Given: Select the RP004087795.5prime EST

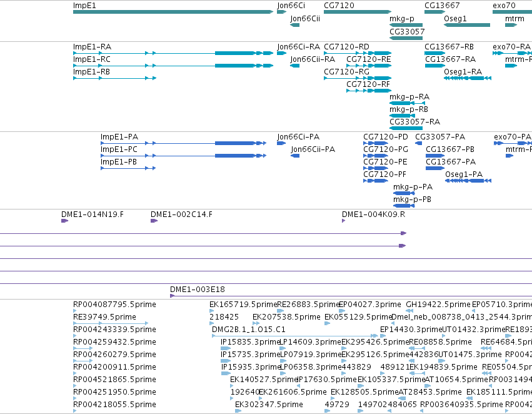Looking at the screenshot, I should (x=75, y=311).
